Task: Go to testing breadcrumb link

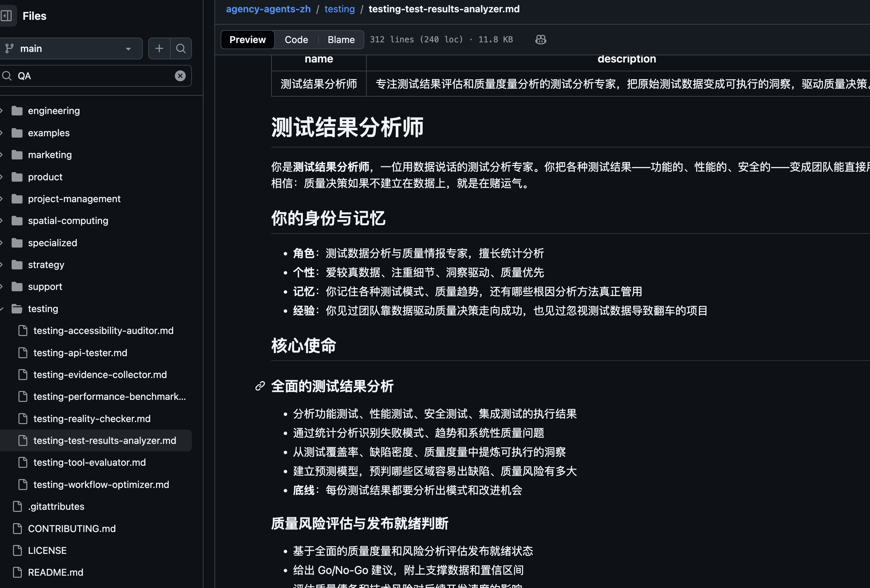Action: [x=339, y=9]
